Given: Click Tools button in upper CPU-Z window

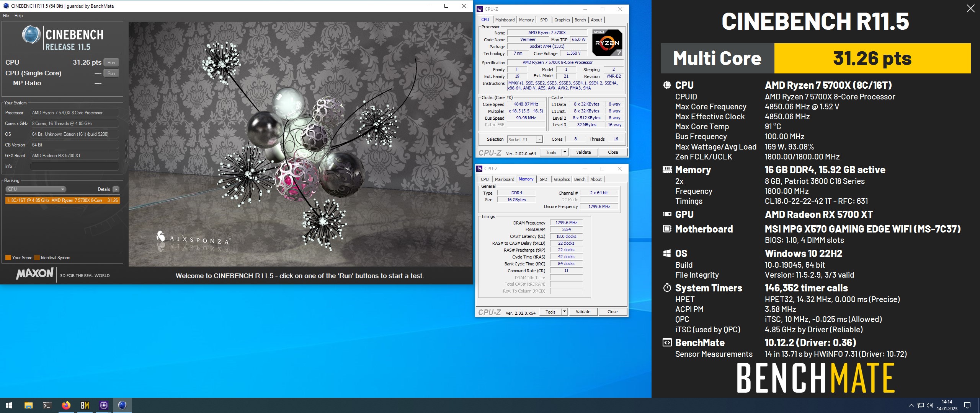Looking at the screenshot, I should coord(550,152).
